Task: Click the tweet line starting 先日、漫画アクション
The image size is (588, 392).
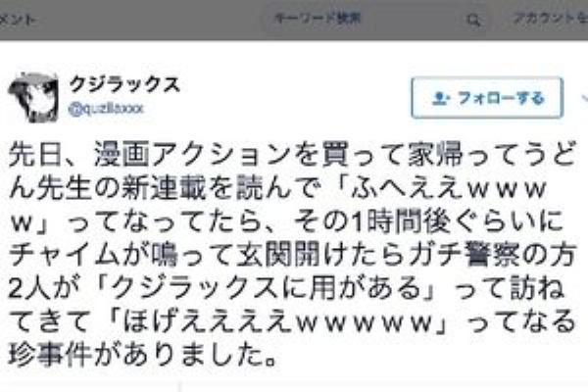Action: click(291, 155)
